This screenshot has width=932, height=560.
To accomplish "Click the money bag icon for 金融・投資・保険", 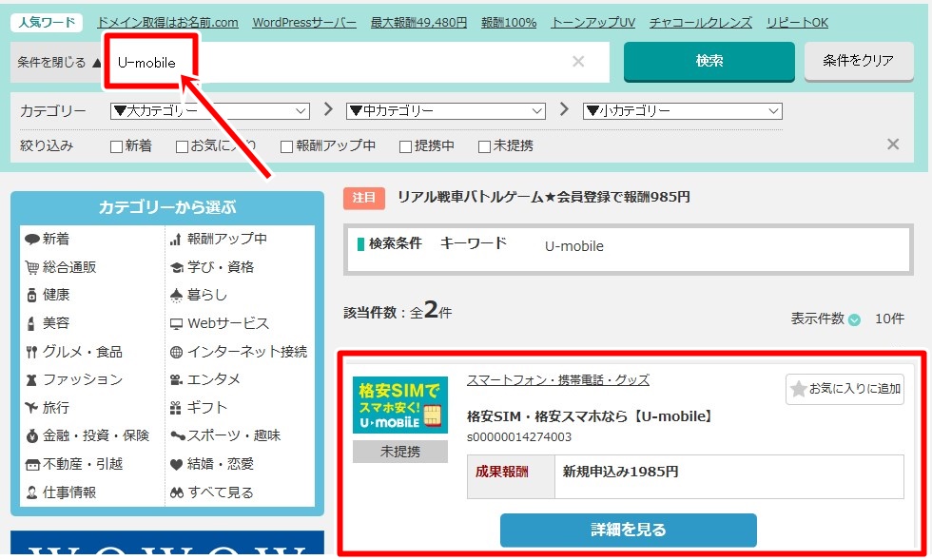I will (32, 435).
